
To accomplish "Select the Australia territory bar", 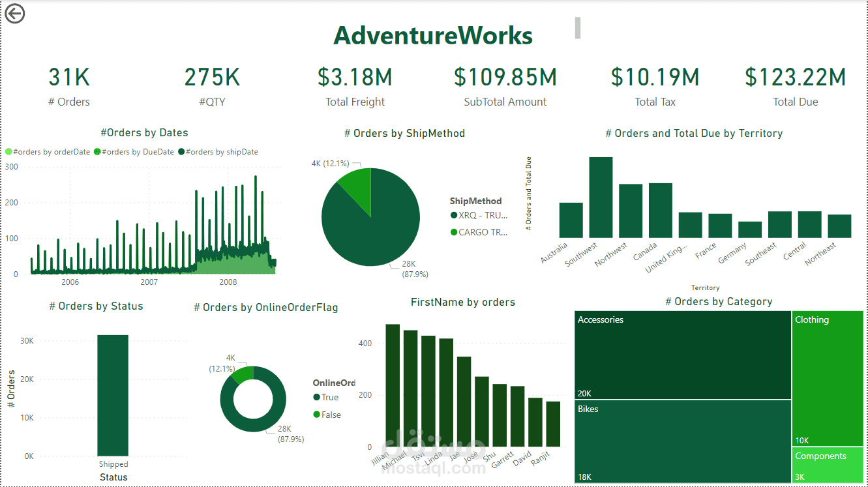I will point(571,220).
